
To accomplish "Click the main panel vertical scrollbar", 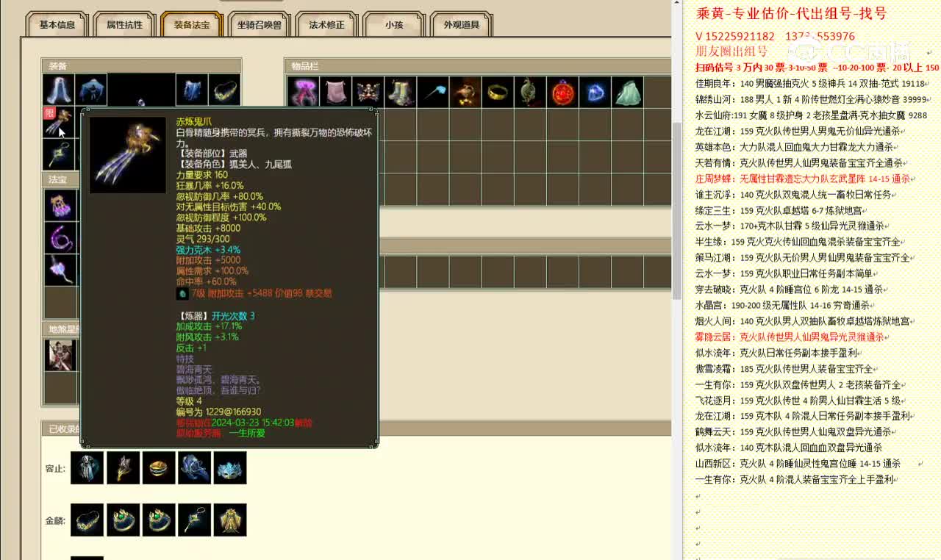I will (676, 209).
